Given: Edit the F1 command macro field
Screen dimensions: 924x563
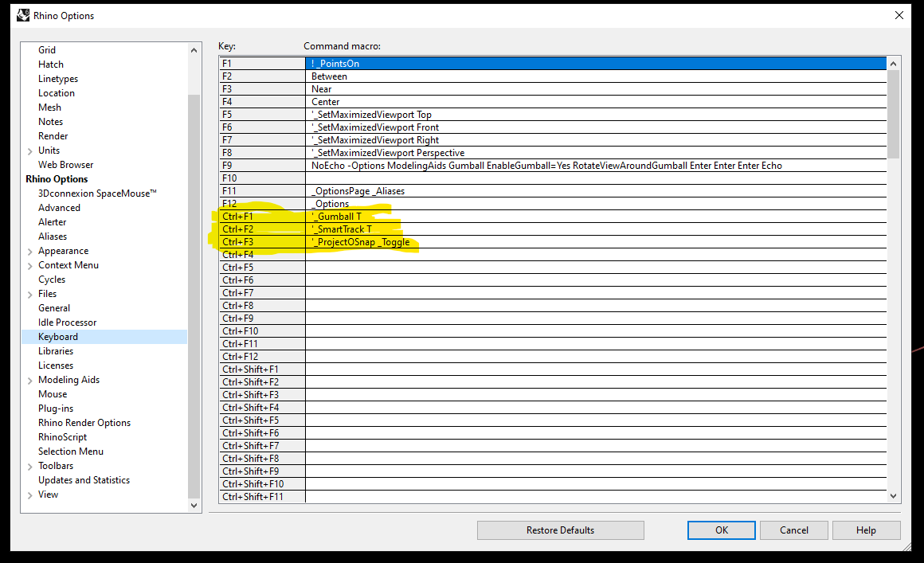Looking at the screenshot, I should [596, 64].
